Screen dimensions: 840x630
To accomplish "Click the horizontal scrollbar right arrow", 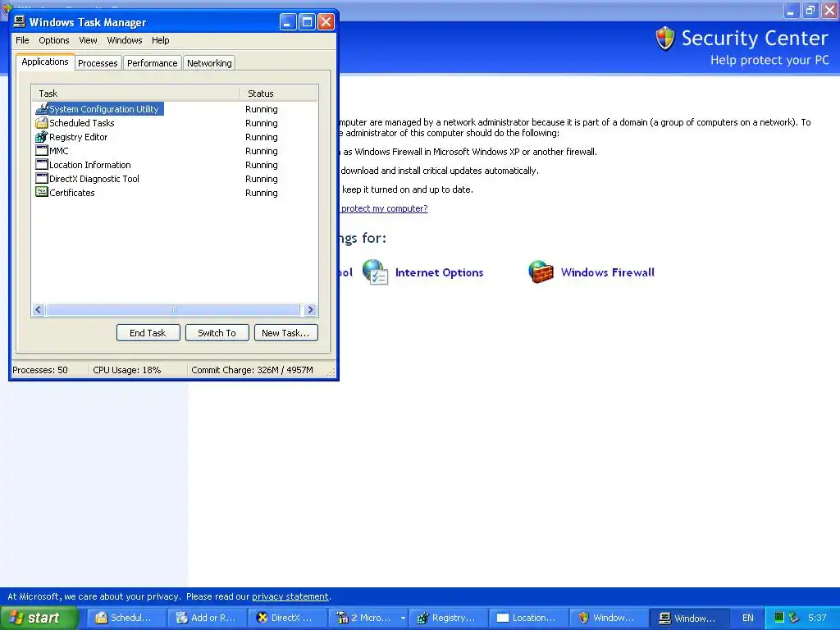I will (310, 309).
